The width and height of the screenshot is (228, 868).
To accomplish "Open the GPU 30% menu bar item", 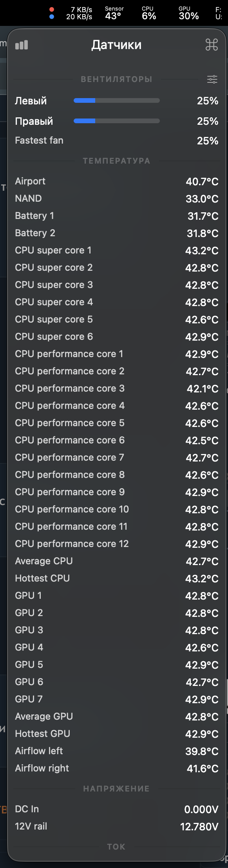I will [188, 13].
